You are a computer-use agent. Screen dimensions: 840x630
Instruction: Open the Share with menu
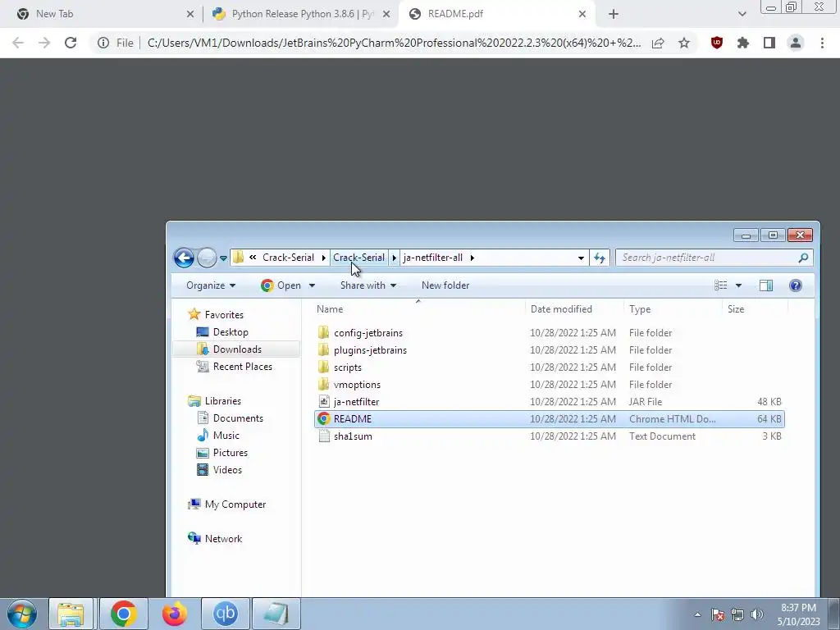(368, 285)
